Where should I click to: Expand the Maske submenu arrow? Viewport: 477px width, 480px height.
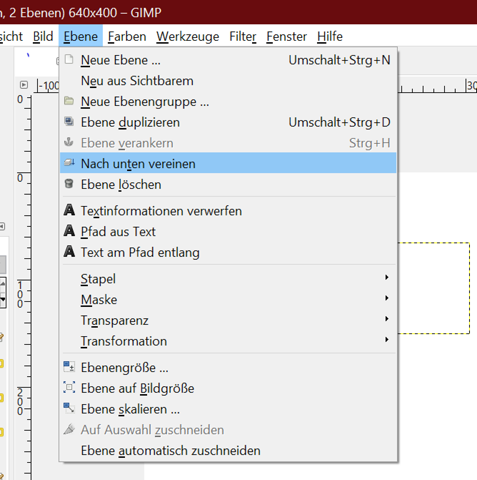tap(387, 298)
